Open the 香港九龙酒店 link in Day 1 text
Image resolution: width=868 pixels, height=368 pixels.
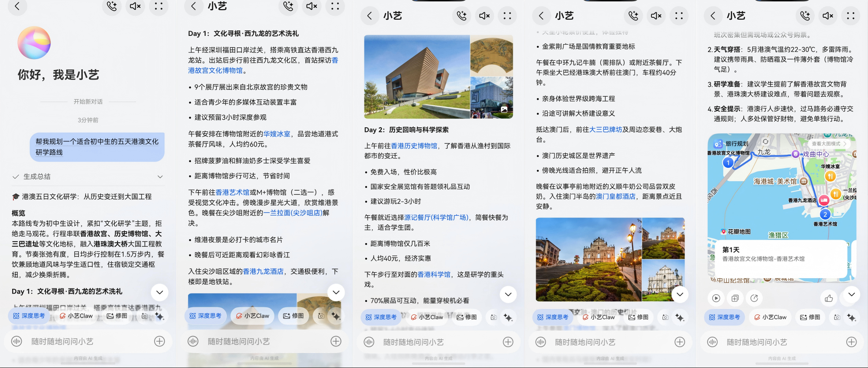coord(263,271)
